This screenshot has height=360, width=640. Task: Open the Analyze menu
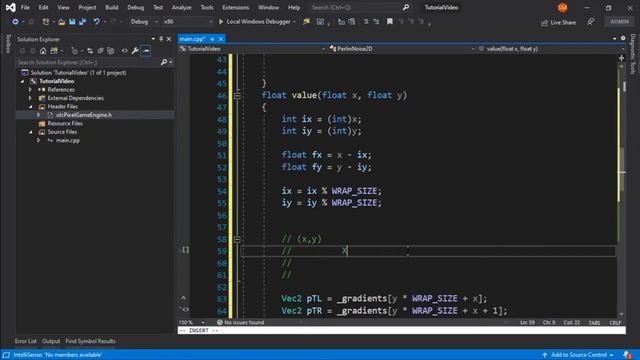tap(181, 7)
